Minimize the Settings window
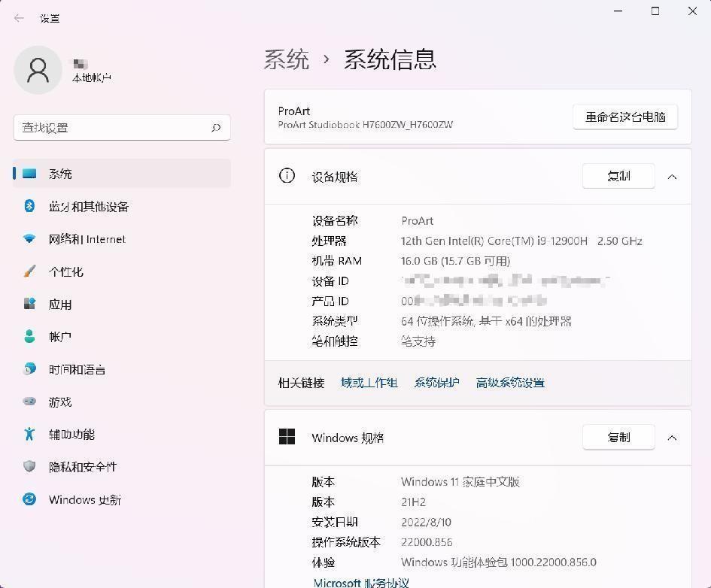Image resolution: width=711 pixels, height=588 pixels. coord(618,11)
